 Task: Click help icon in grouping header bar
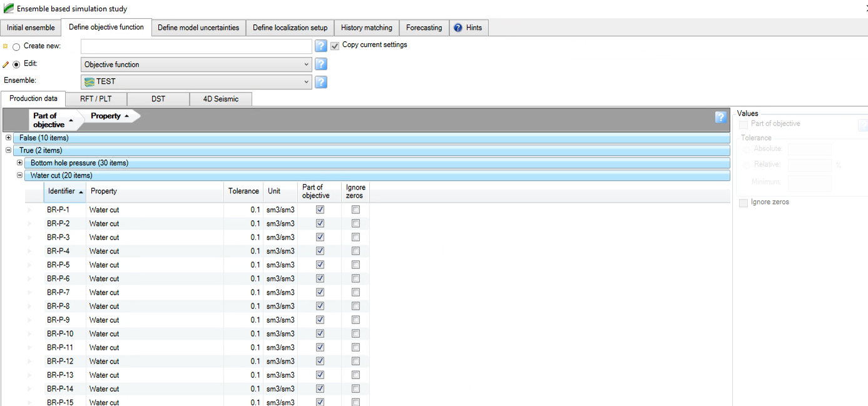(x=722, y=117)
